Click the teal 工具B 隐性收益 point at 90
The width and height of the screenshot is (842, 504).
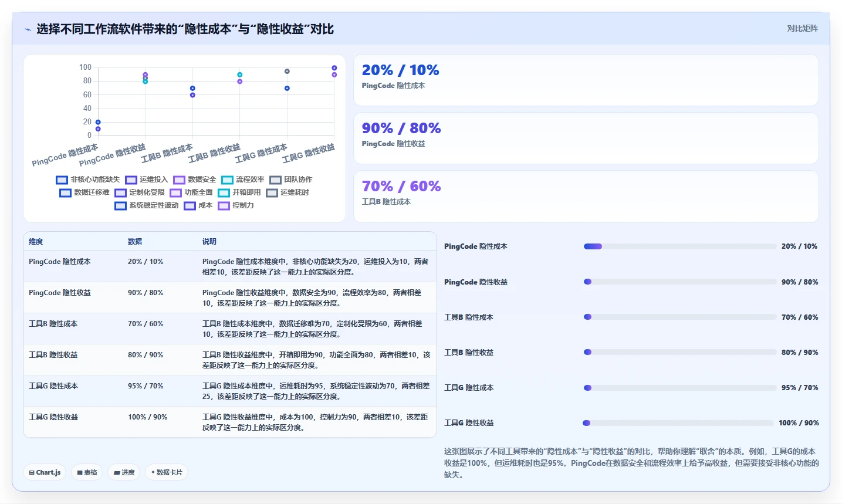(x=240, y=75)
